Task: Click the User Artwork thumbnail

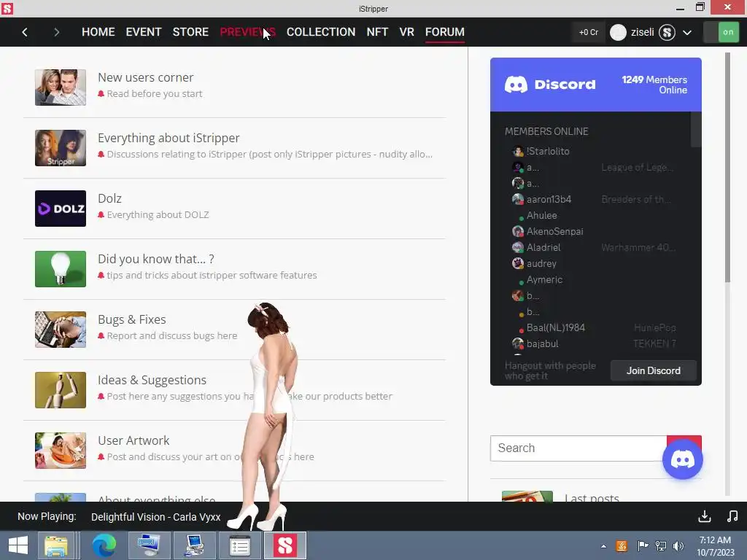Action: click(61, 451)
